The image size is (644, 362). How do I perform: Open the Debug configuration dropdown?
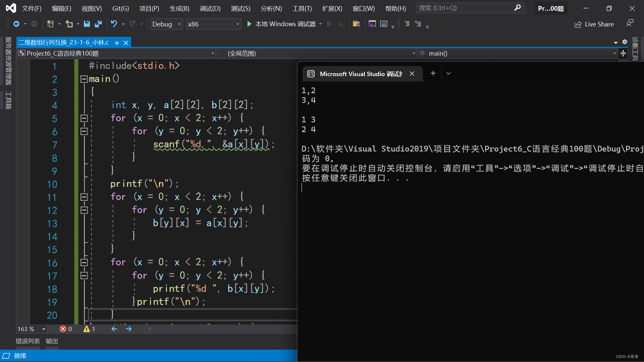click(166, 24)
